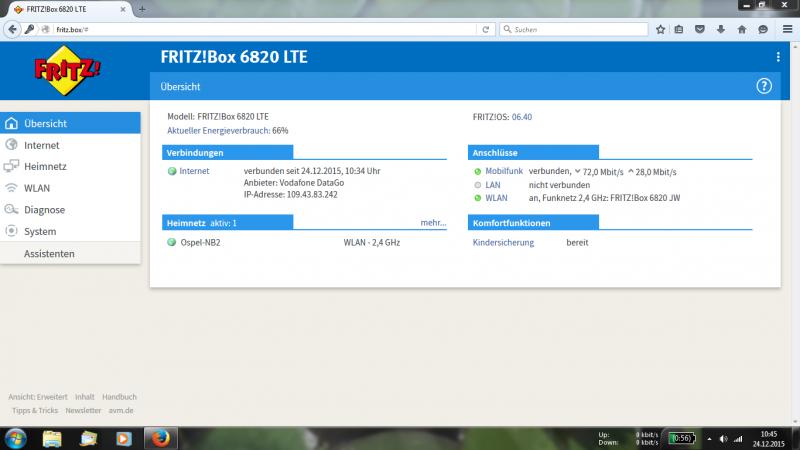This screenshot has width=800, height=450.
Task: Click the volume speaker tray icon
Action: point(723,439)
